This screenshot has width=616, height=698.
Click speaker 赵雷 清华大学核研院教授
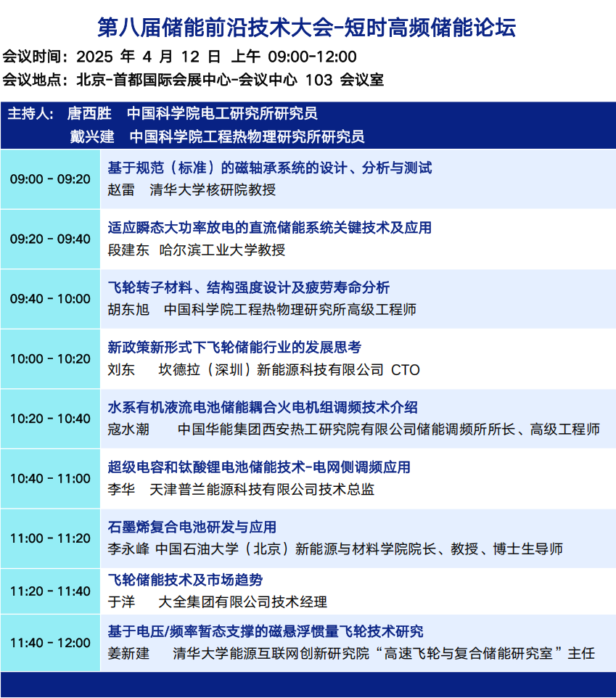pyautogui.click(x=192, y=190)
